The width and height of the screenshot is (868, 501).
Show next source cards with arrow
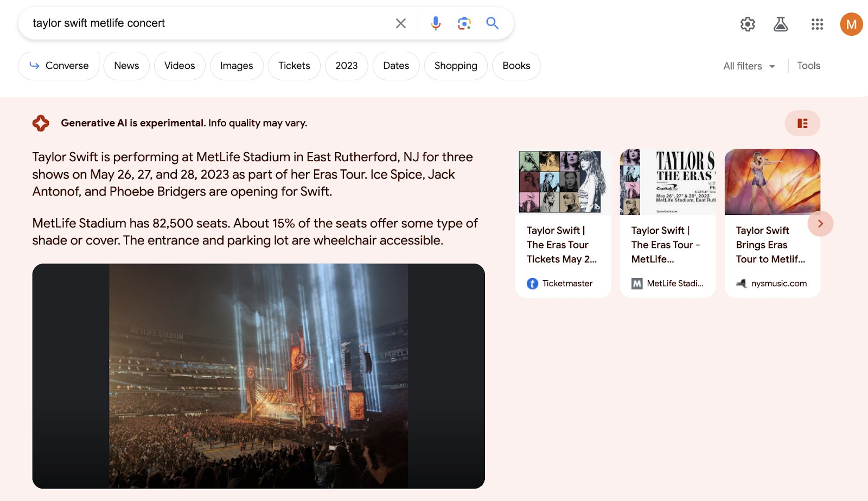pos(820,224)
